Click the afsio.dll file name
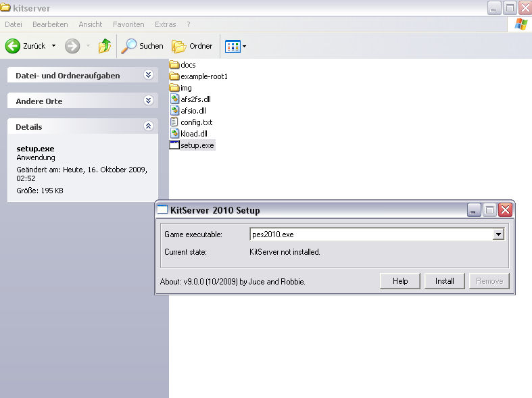The height and width of the screenshot is (398, 532). [193, 111]
